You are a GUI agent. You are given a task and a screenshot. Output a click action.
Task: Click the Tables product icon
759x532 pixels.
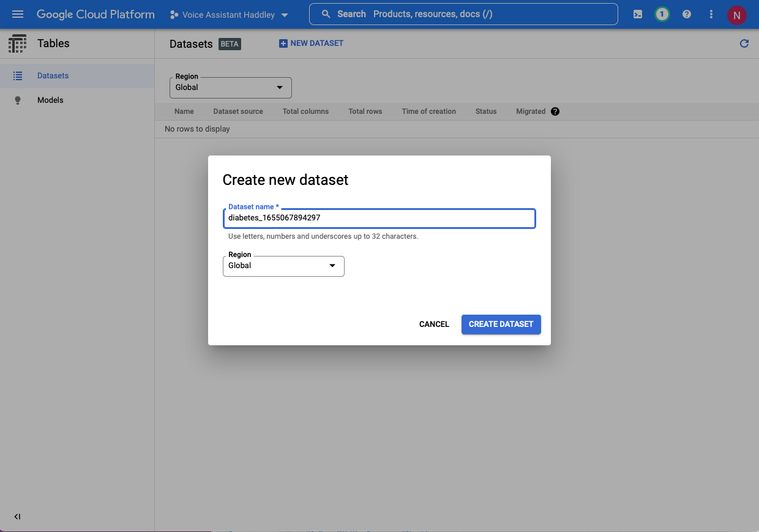click(x=18, y=43)
